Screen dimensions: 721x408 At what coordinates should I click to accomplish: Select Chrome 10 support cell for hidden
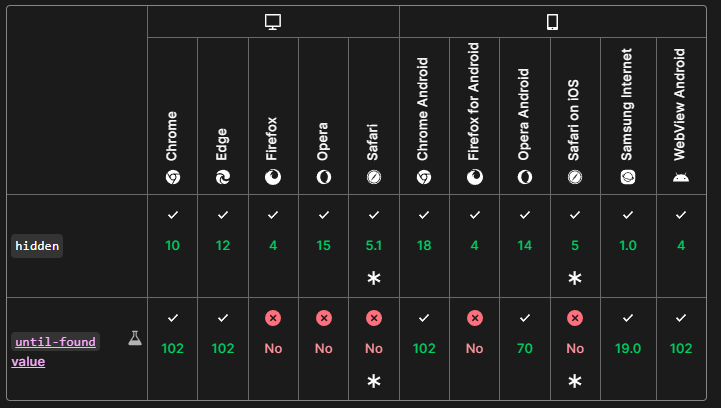click(172, 246)
